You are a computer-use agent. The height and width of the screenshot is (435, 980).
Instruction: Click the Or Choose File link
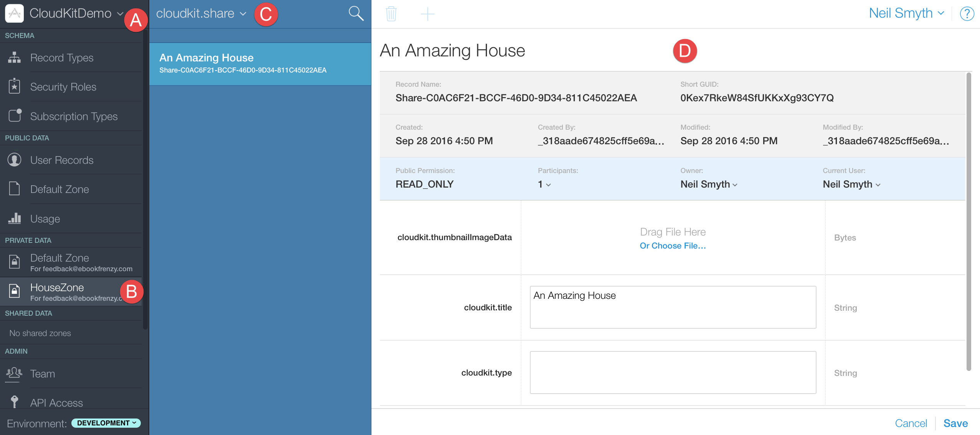(x=672, y=246)
